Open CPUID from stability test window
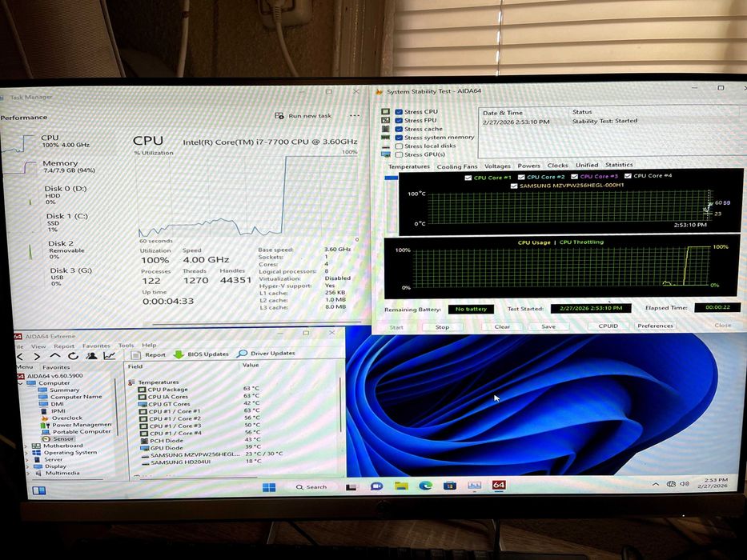Image resolution: width=747 pixels, height=560 pixels. coord(608,326)
